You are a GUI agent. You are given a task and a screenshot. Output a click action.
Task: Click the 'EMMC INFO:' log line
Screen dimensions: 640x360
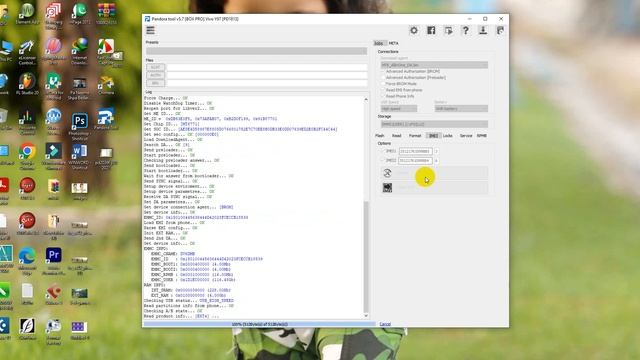156,249
